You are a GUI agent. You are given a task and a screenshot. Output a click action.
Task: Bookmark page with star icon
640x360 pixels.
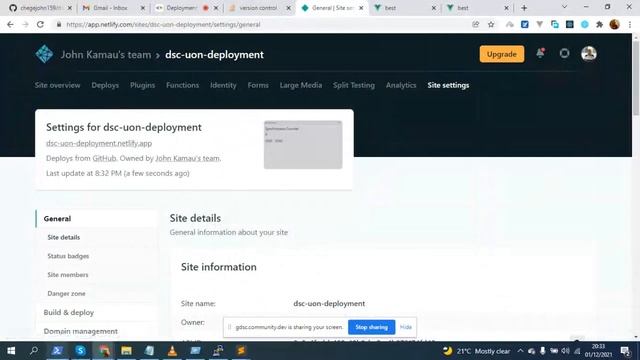pyautogui.click(x=491, y=24)
